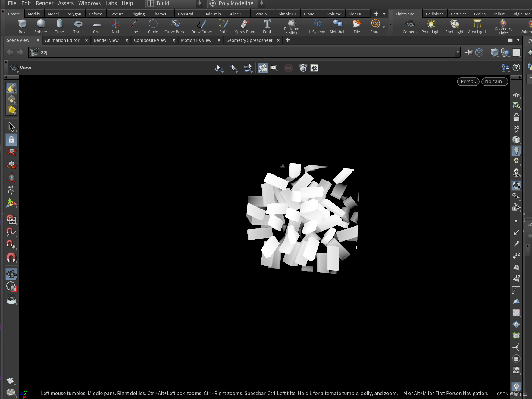
Task: Toggle secure selection lock icon
Action: point(11,140)
